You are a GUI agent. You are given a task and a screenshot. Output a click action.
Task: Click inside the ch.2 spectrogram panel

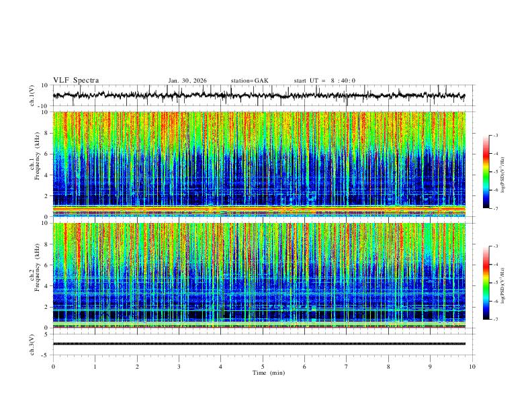pyautogui.click(x=259, y=275)
